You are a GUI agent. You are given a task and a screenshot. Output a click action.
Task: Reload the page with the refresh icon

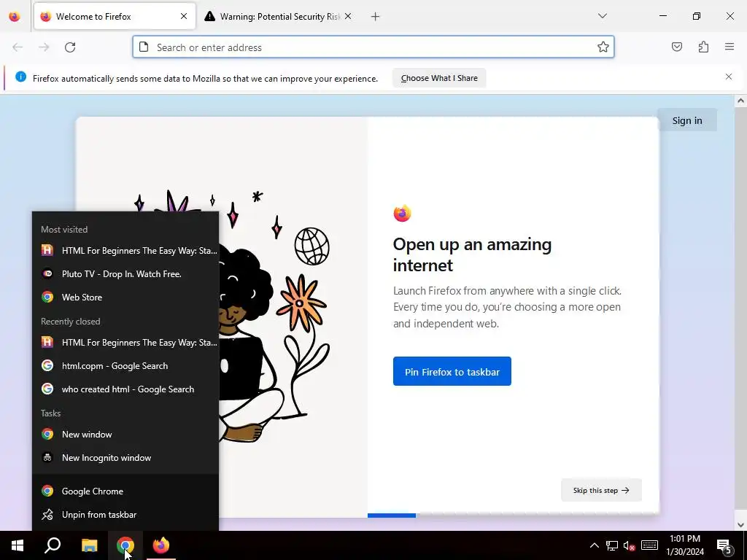tap(70, 47)
